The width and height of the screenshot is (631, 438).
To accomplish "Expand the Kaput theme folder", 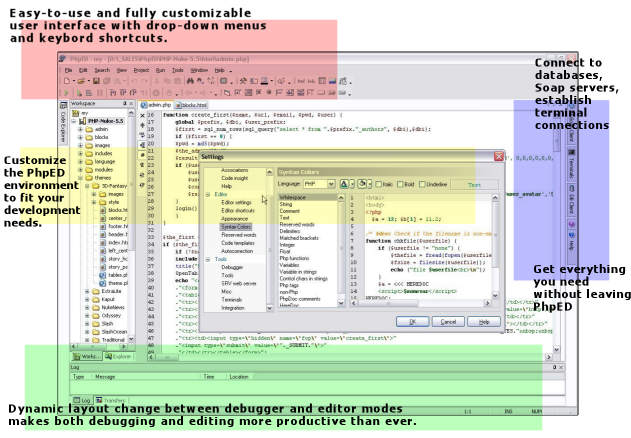I will point(87,300).
